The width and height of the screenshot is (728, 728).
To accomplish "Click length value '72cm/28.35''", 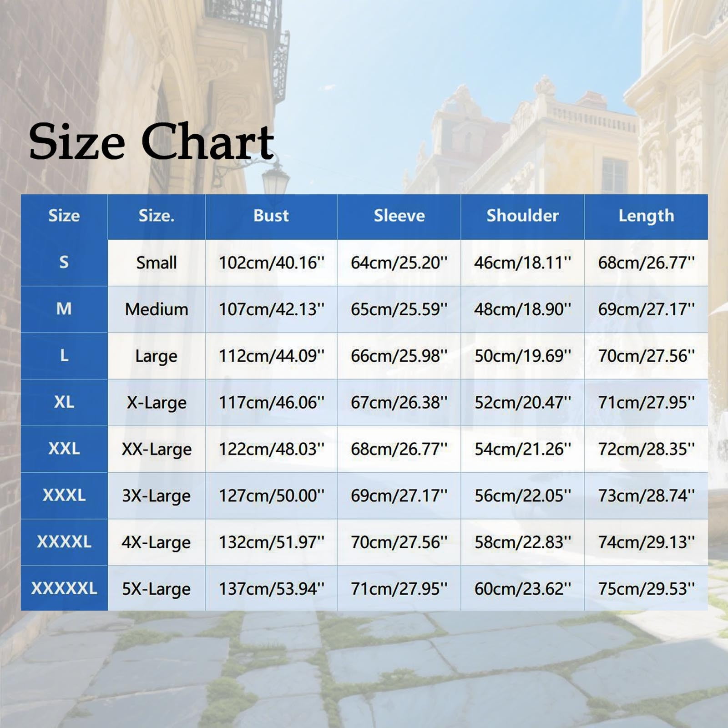I will pos(647,449).
